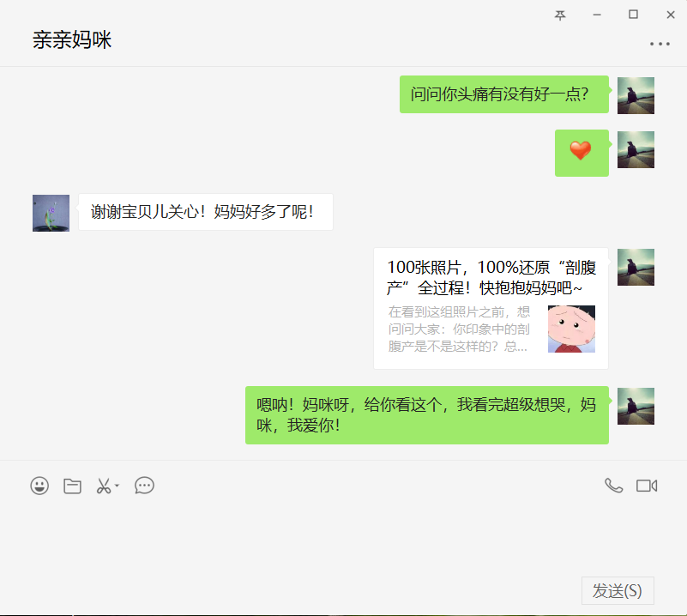Select the 谢谢宝贝儿关心 message bubble

(x=205, y=212)
